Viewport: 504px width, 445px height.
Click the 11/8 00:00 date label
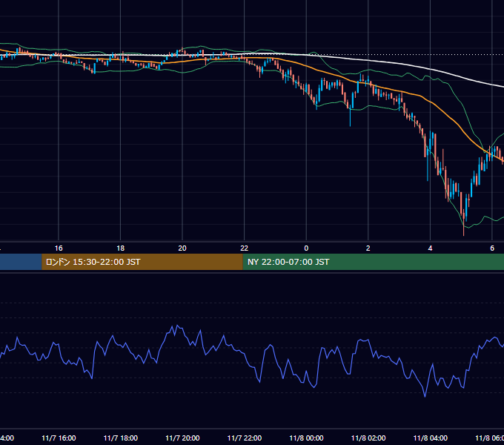(306, 438)
